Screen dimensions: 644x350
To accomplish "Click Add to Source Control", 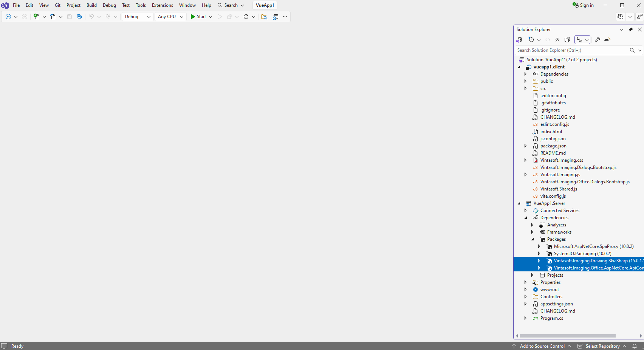I will (542, 346).
